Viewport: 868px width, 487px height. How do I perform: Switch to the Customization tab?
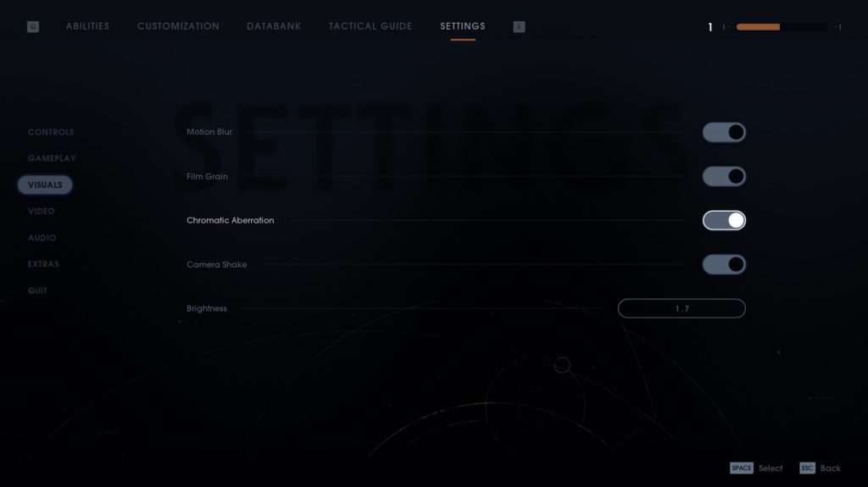click(178, 26)
